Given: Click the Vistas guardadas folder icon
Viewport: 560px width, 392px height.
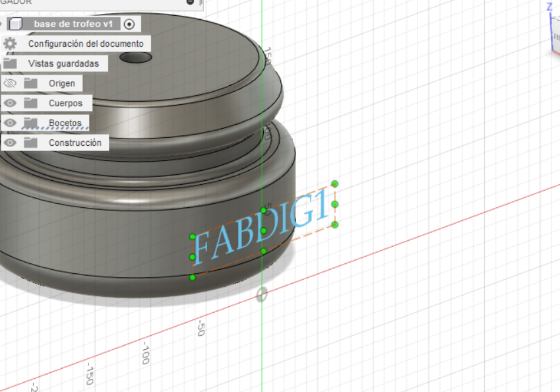Looking at the screenshot, I should [10, 63].
